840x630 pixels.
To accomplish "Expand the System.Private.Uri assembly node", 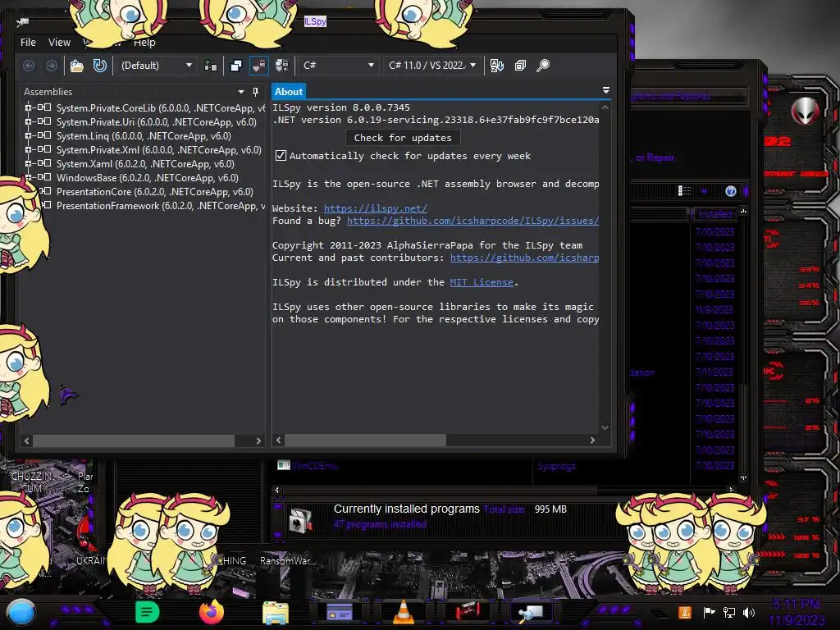I will [x=28, y=121].
